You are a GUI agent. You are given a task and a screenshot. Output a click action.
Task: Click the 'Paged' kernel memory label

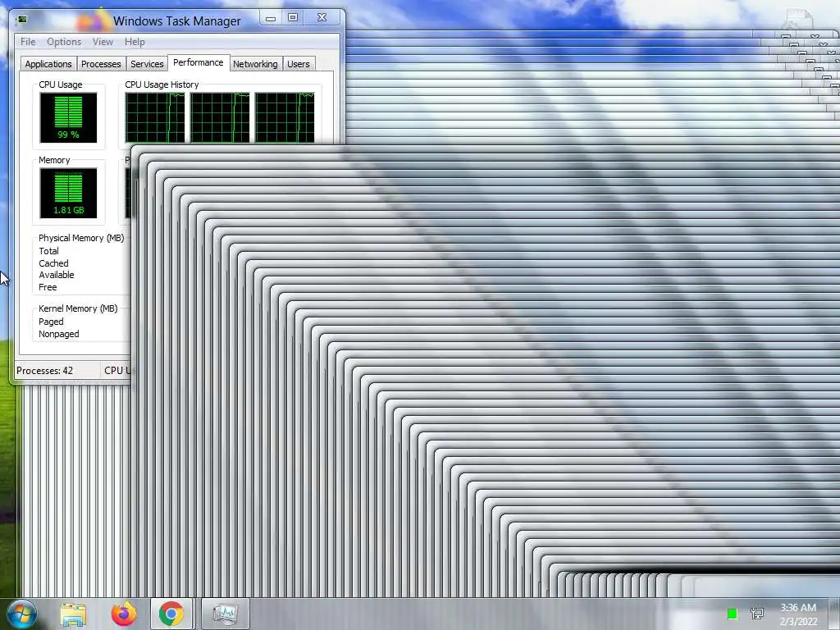click(x=51, y=322)
